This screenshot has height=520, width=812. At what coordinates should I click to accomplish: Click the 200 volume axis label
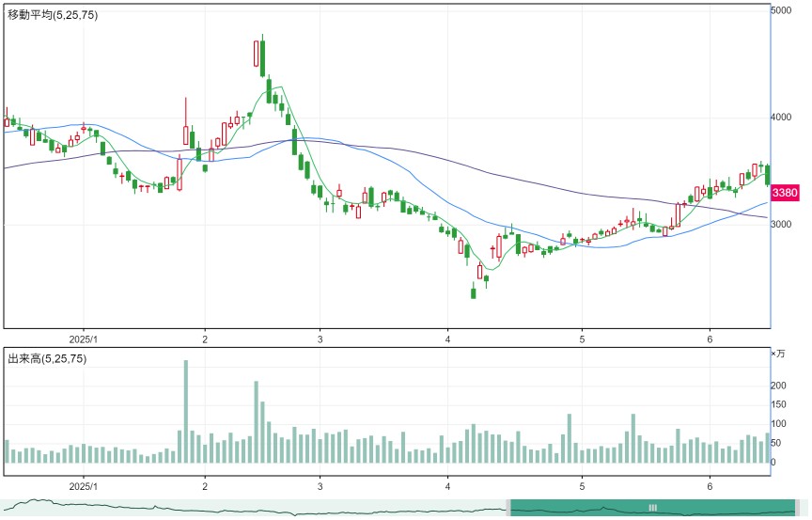click(778, 386)
